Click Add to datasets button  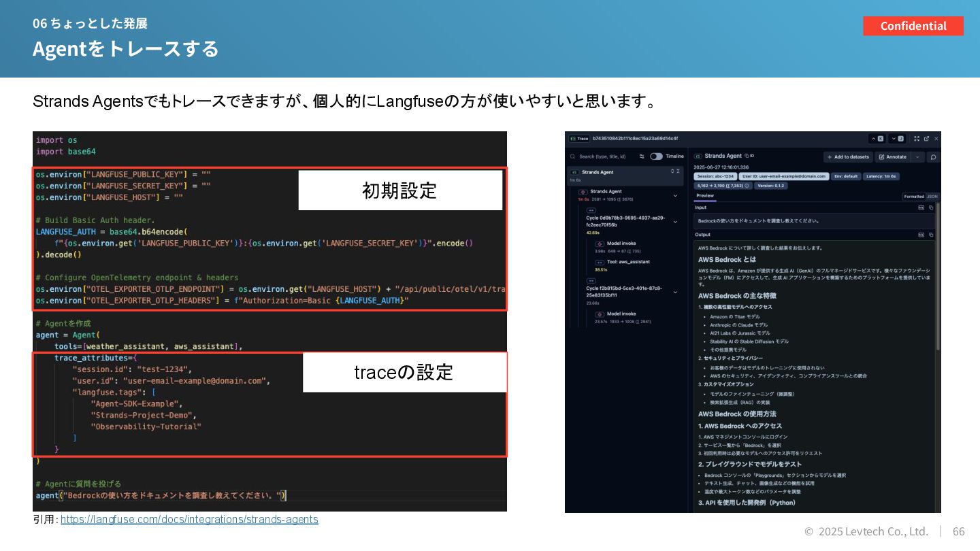click(848, 157)
